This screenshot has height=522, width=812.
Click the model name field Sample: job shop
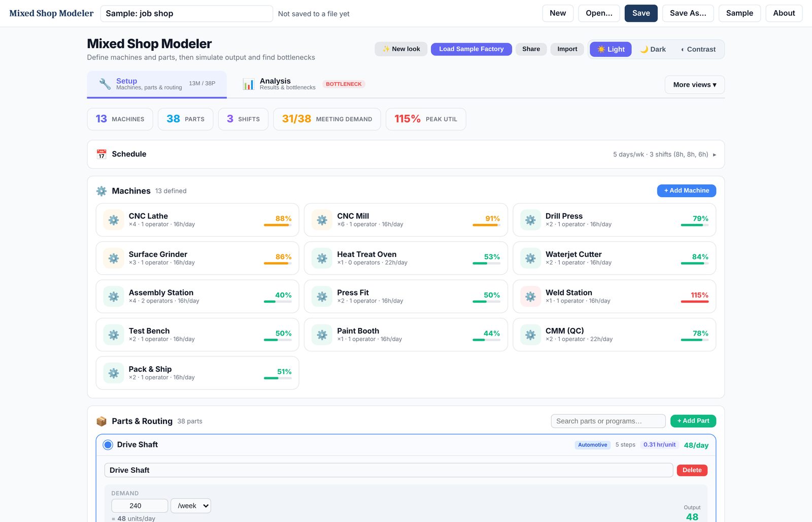pyautogui.click(x=187, y=14)
